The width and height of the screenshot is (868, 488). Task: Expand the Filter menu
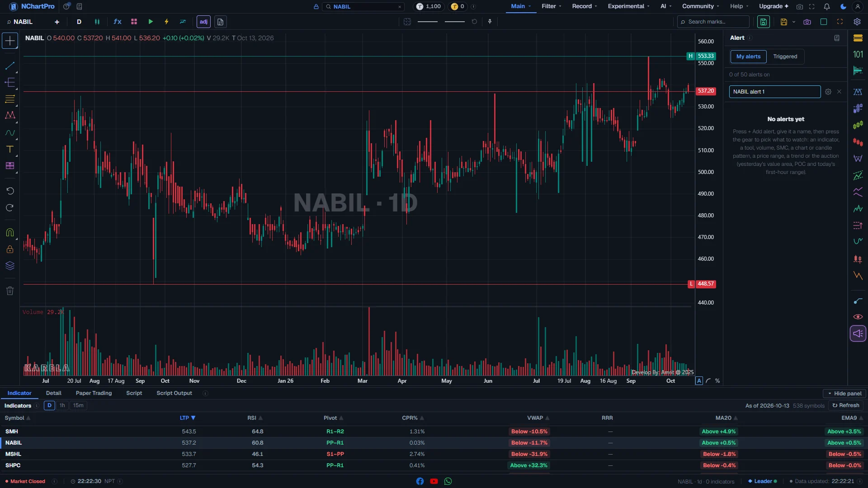coord(552,6)
